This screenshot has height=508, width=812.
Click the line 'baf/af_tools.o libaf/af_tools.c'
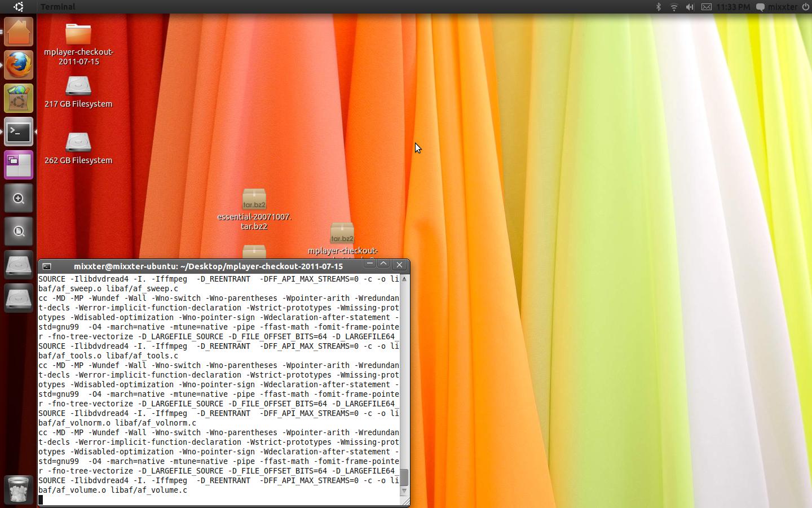click(x=108, y=356)
